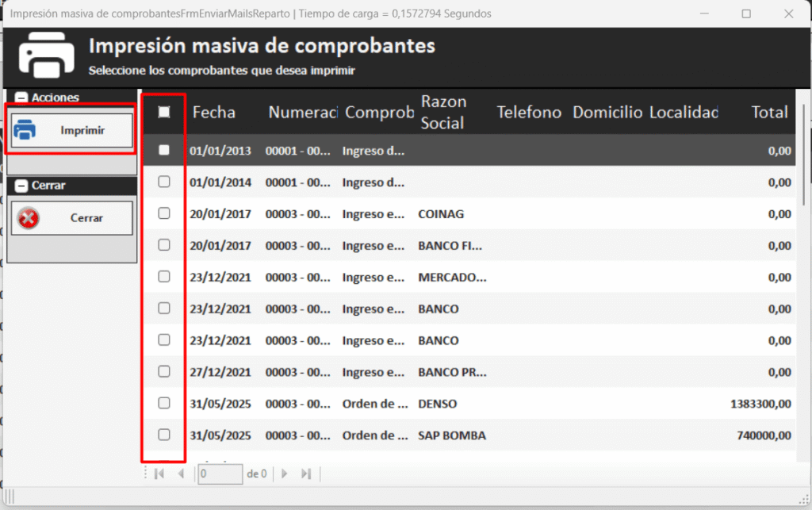This screenshot has height=510, width=812.
Task: Click the page number input field
Action: (x=220, y=474)
